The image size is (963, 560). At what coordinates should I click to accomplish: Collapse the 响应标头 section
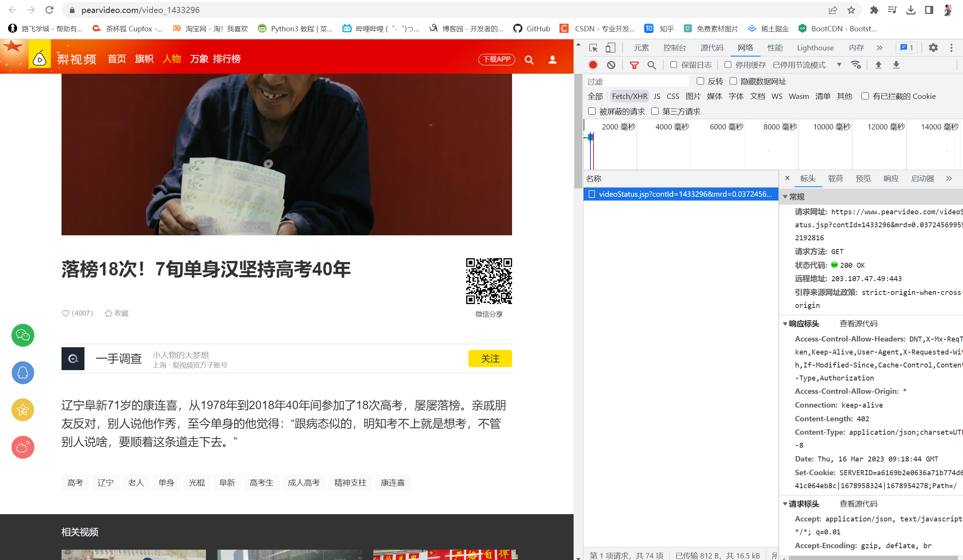[785, 324]
